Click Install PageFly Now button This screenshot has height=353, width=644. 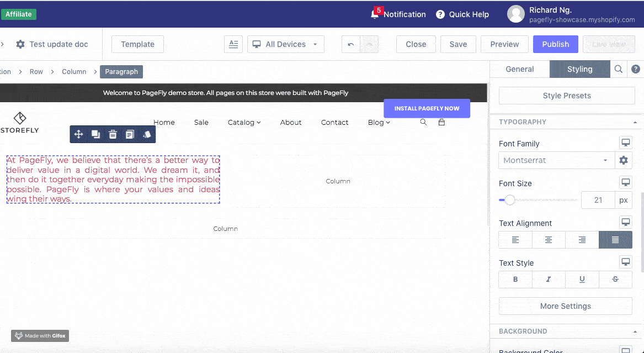pyautogui.click(x=427, y=108)
